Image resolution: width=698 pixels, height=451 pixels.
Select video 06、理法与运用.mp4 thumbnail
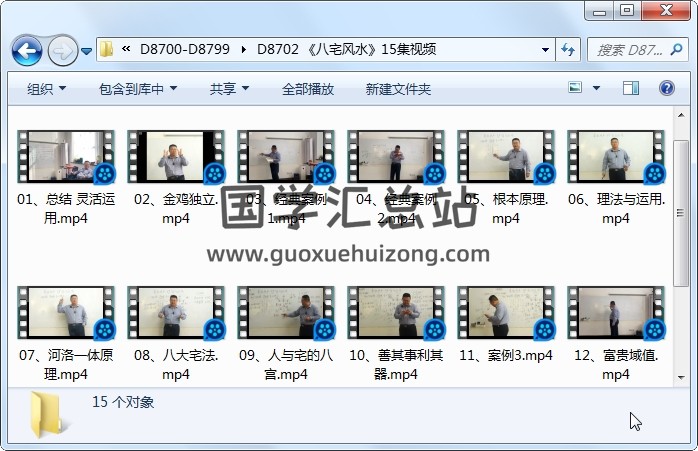(x=616, y=157)
